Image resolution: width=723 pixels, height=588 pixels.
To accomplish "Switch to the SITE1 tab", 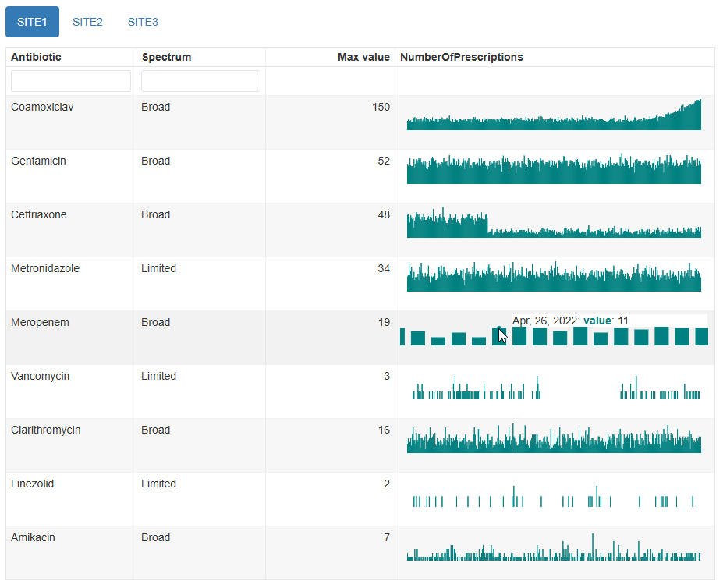I will click(x=32, y=22).
